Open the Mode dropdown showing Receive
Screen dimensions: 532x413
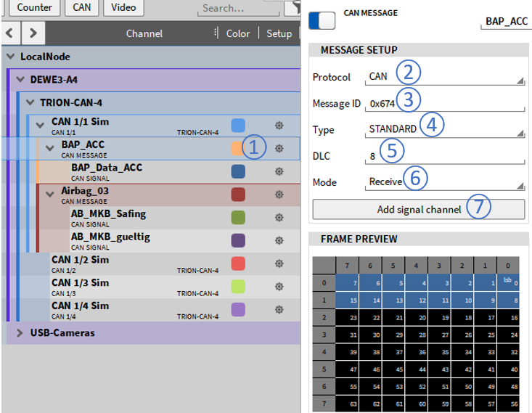point(446,182)
